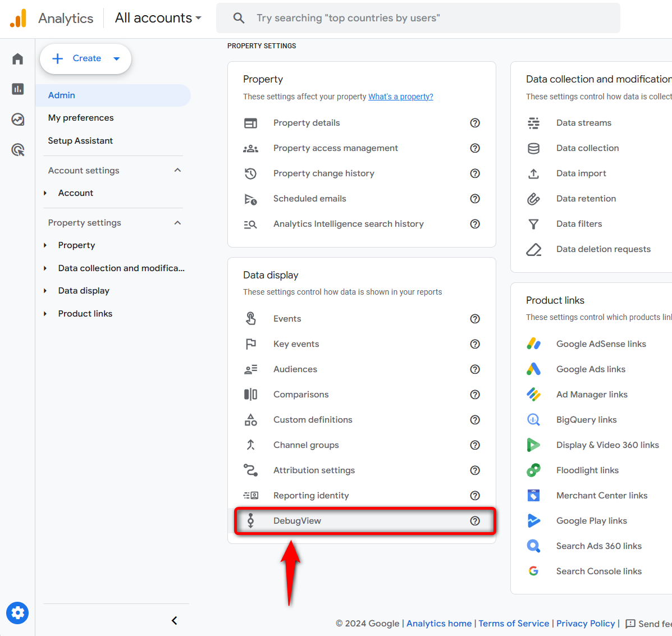Open the Privacy Policy link
Screen dimensions: 672x636
tap(586, 624)
